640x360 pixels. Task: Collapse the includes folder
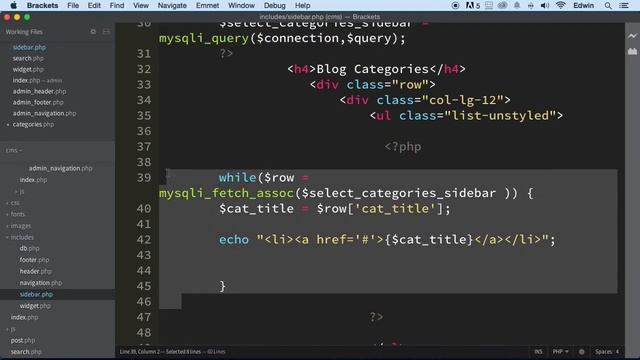pos(22,237)
